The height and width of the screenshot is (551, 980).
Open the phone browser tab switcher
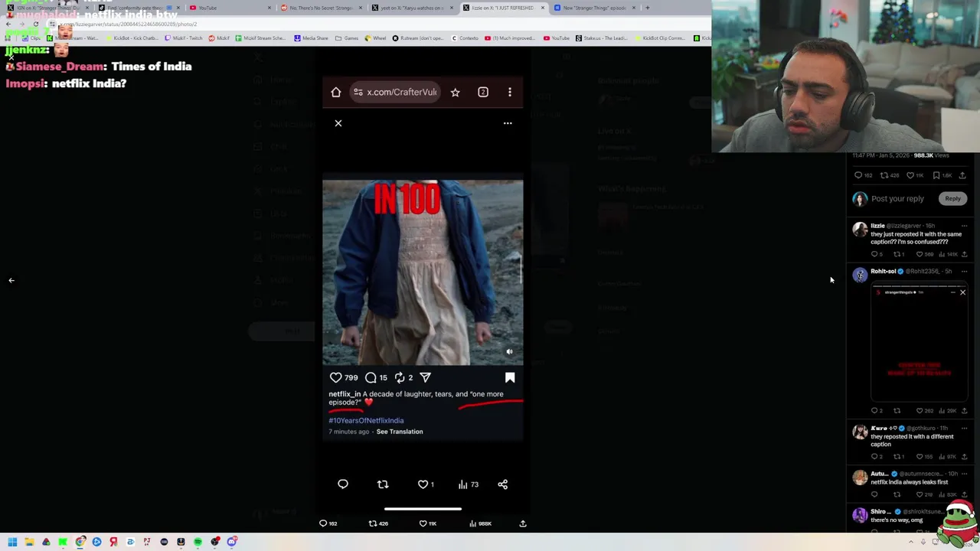[483, 93]
